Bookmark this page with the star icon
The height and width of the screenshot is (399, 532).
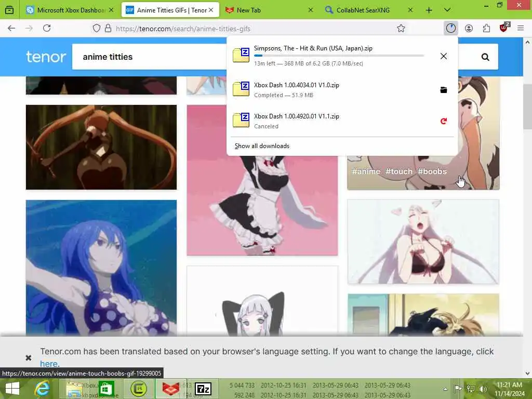pyautogui.click(x=401, y=29)
